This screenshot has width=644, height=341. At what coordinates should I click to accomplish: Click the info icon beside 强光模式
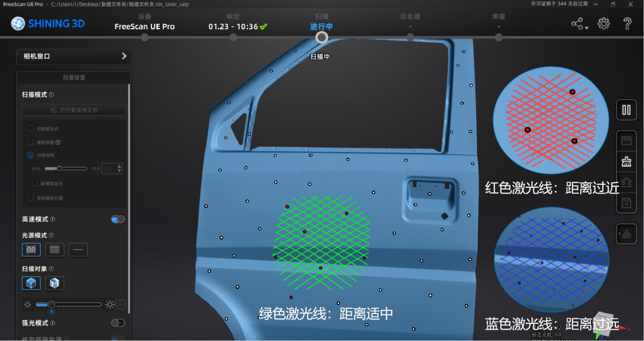click(x=52, y=323)
